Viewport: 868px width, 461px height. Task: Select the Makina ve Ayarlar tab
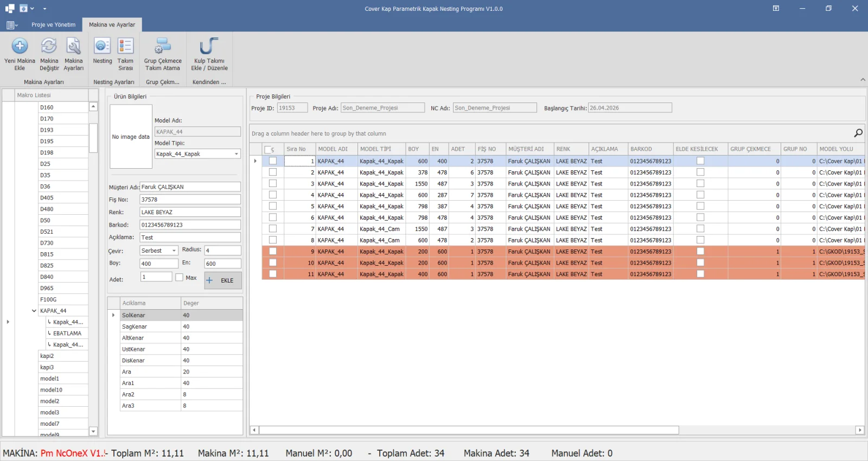click(x=112, y=24)
